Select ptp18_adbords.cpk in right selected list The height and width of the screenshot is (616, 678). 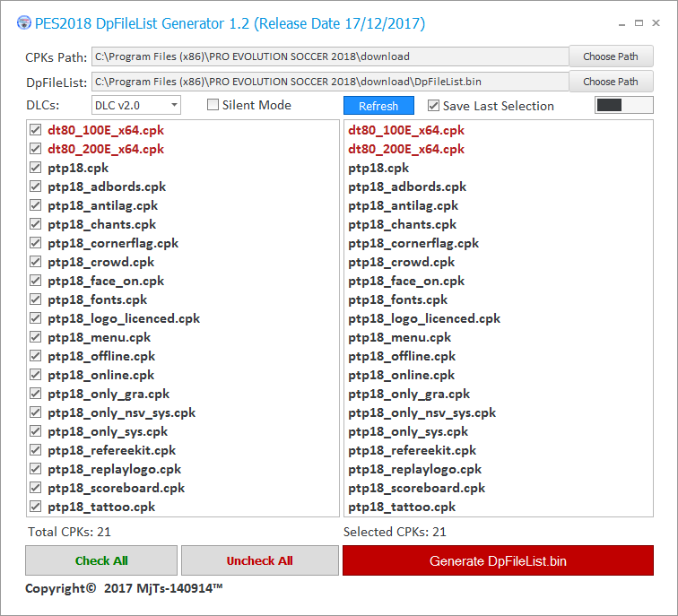[x=407, y=187]
